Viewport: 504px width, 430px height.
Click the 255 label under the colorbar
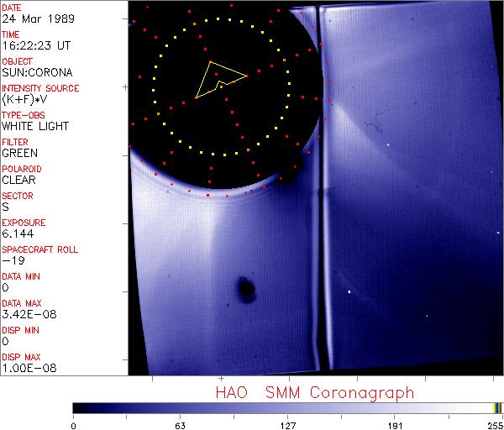pyautogui.click(x=493, y=424)
